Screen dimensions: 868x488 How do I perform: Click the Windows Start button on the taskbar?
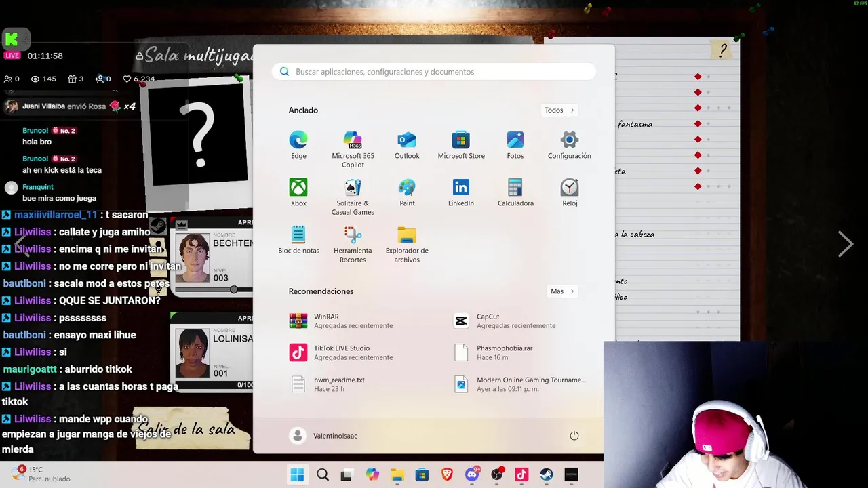297,474
